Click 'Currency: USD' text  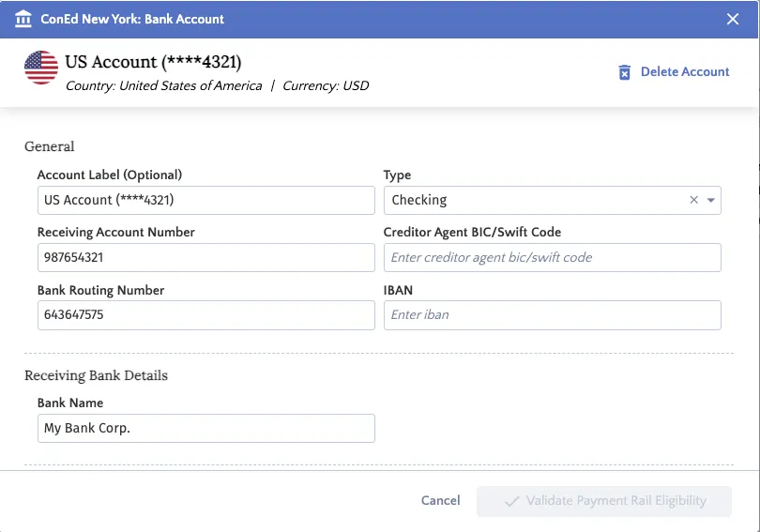tap(326, 85)
